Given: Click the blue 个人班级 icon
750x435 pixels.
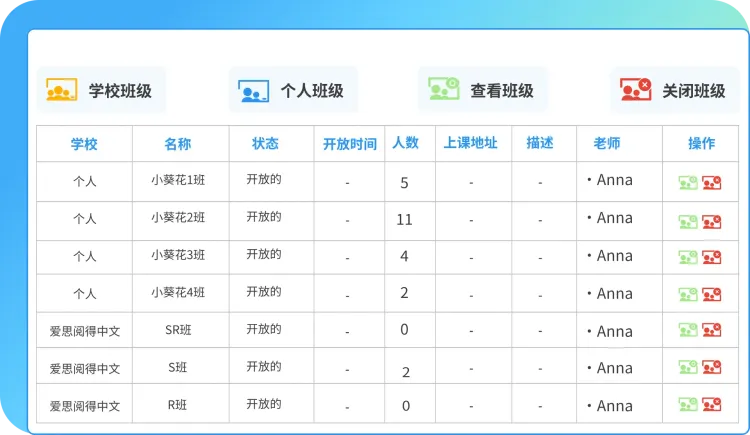Looking at the screenshot, I should click(x=254, y=91).
